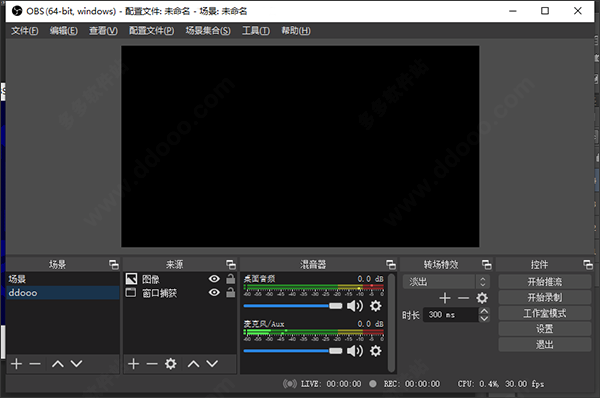Select the 场景 scene in the list

(63, 279)
